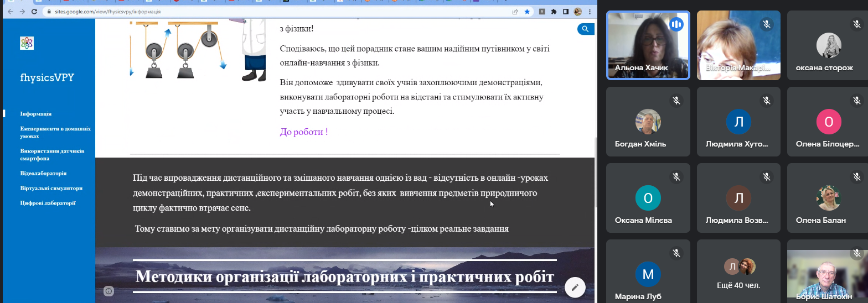Click the site search magnifier icon
The image size is (868, 303).
586,29
